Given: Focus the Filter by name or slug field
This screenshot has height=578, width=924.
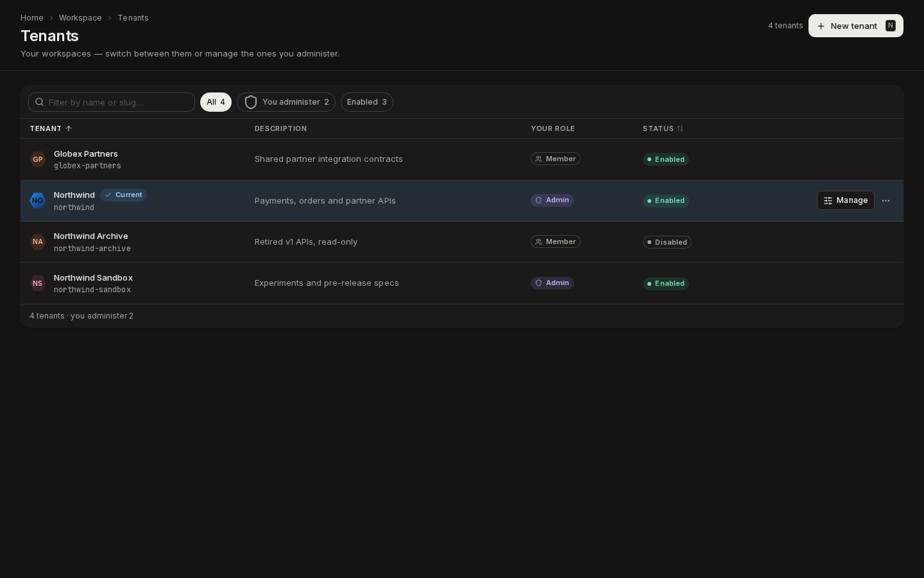Looking at the screenshot, I should coord(112,102).
